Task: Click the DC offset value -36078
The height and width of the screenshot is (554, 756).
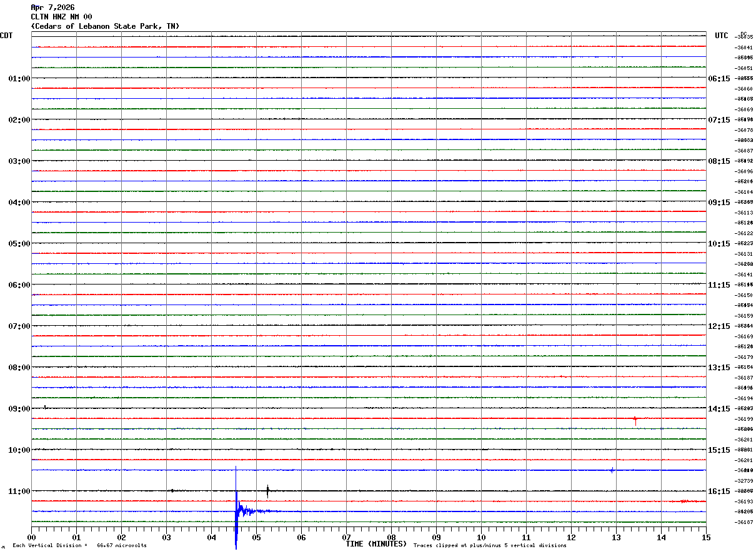Action: (744, 130)
